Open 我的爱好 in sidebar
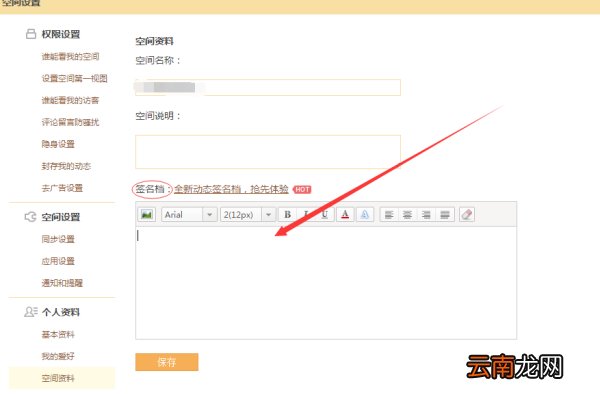Screen dimensions: 600x395 point(58,356)
